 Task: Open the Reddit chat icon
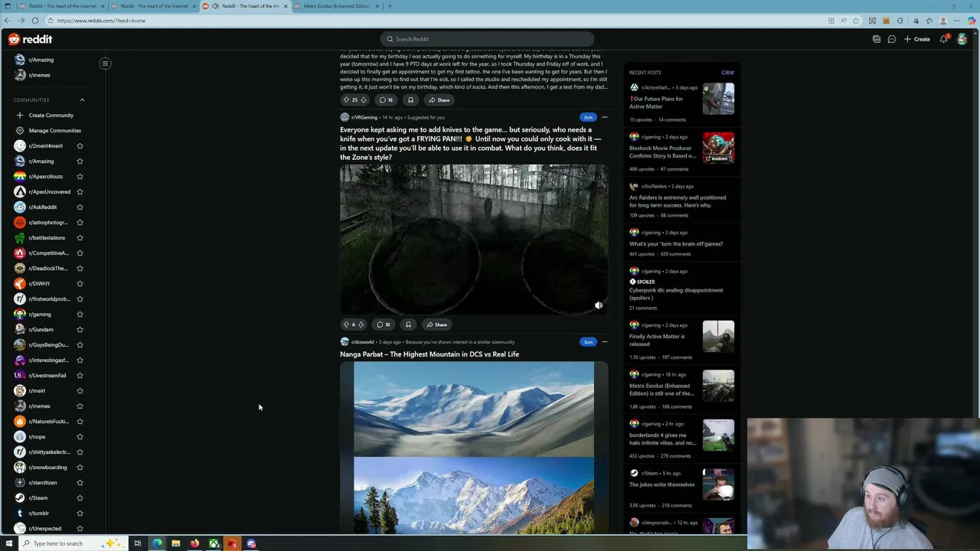(892, 39)
